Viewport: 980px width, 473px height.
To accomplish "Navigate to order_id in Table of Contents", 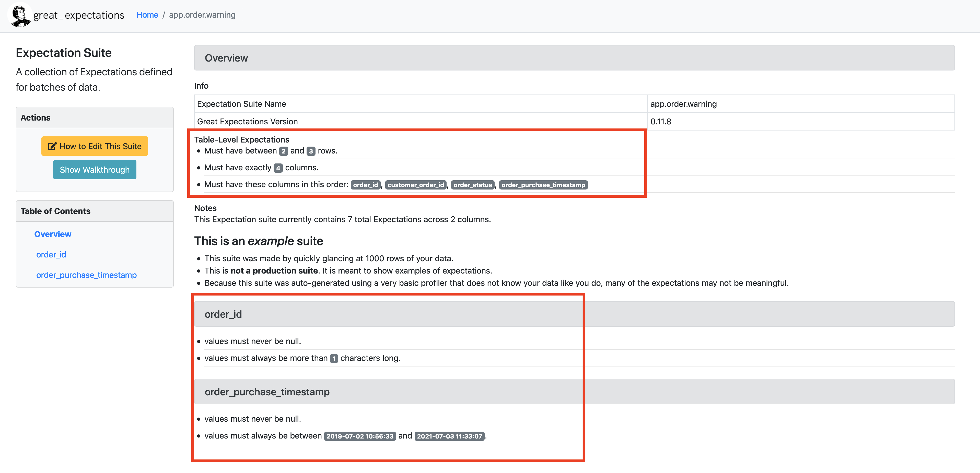I will tap(51, 255).
